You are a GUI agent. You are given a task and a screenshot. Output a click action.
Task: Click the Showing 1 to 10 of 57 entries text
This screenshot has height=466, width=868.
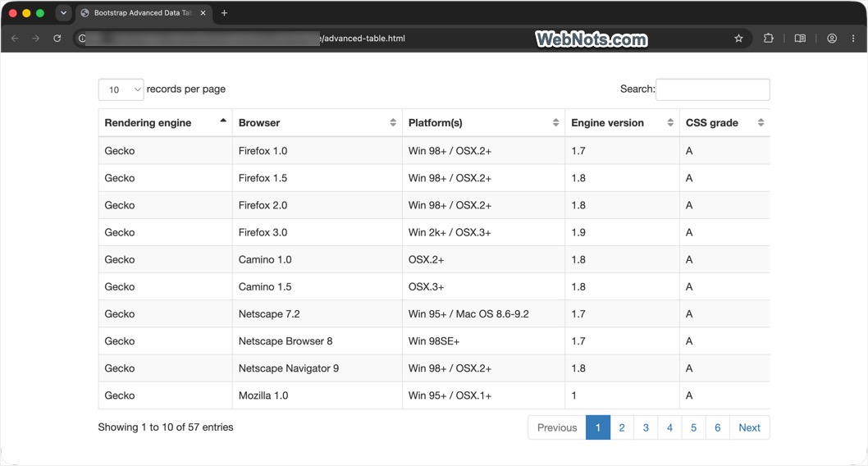point(166,427)
